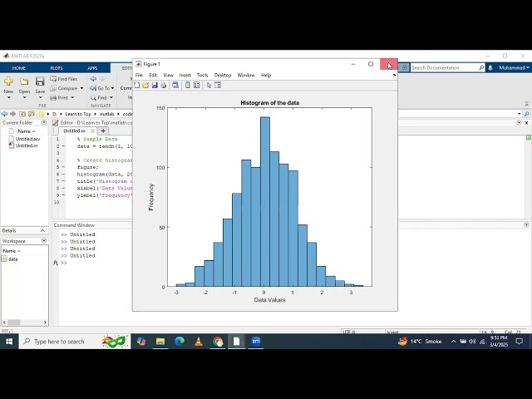Viewport: 532px width, 399px height.
Task: Collapse the MATLAB toolstrip
Action: [x=527, y=104]
